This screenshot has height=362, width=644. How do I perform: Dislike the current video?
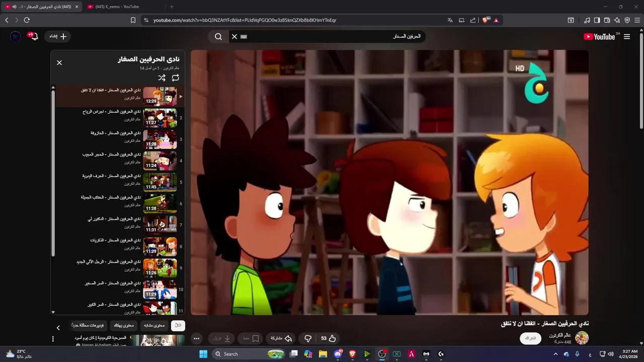pos(308,338)
